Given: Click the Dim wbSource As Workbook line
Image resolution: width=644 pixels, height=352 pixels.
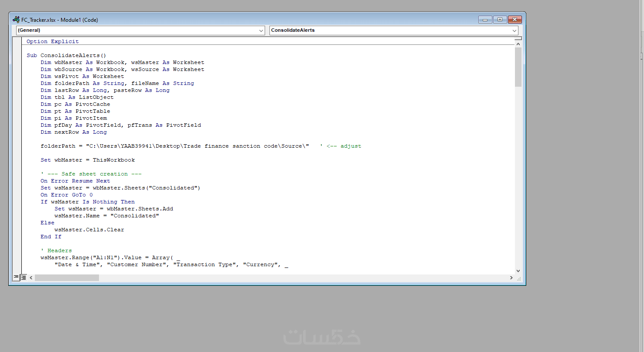Looking at the screenshot, I should (123, 69).
